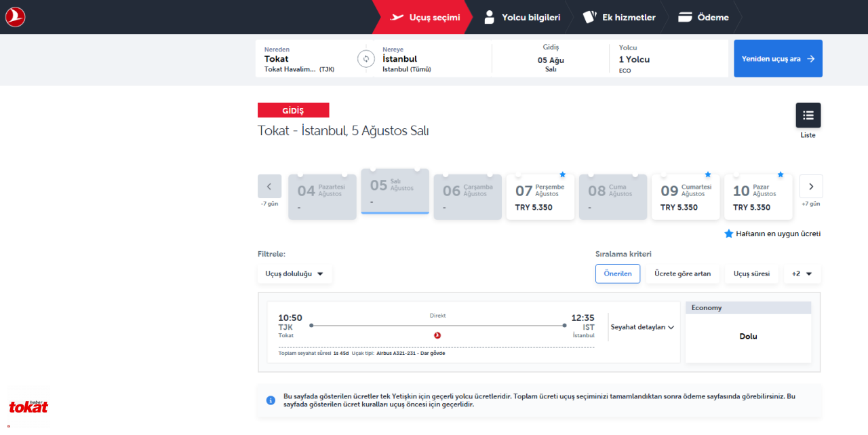Go to the Ek hizmetler step
The height and width of the screenshot is (435, 868).
click(620, 17)
